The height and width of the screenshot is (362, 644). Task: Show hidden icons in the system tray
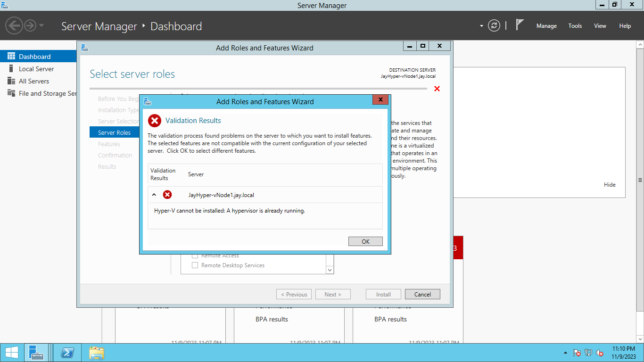[565, 352]
